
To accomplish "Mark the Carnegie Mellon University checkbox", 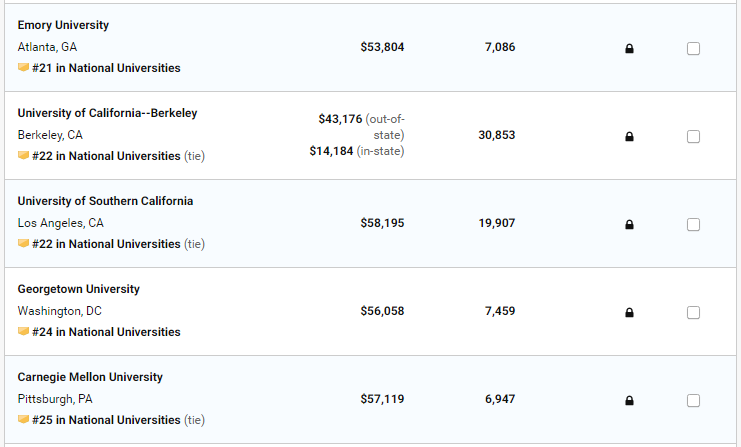I will click(693, 401).
